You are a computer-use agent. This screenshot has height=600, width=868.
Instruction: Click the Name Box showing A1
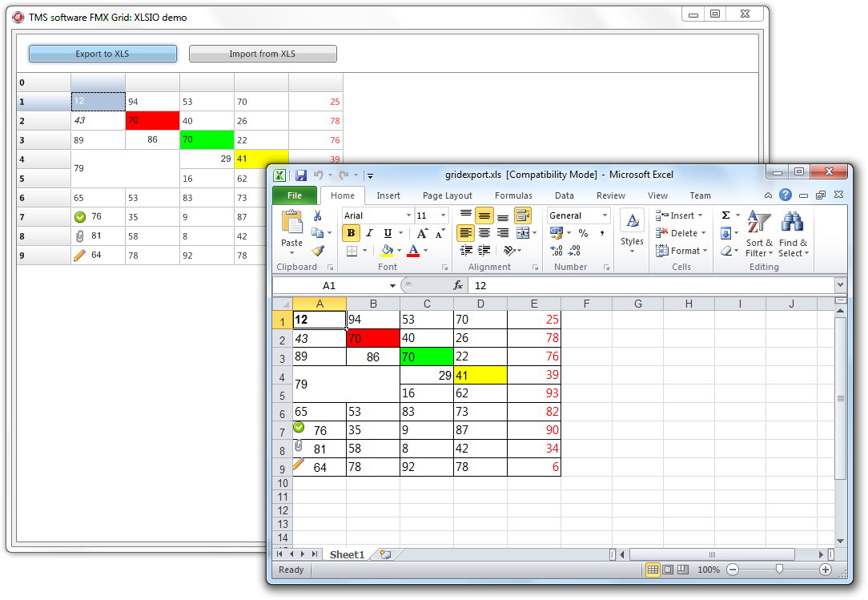click(x=330, y=286)
